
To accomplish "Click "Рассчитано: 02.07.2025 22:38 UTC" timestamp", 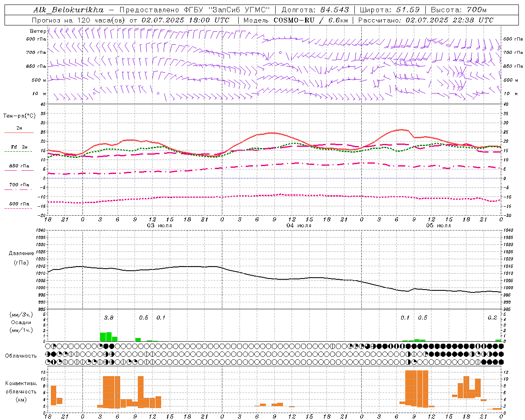I will 426,20.
